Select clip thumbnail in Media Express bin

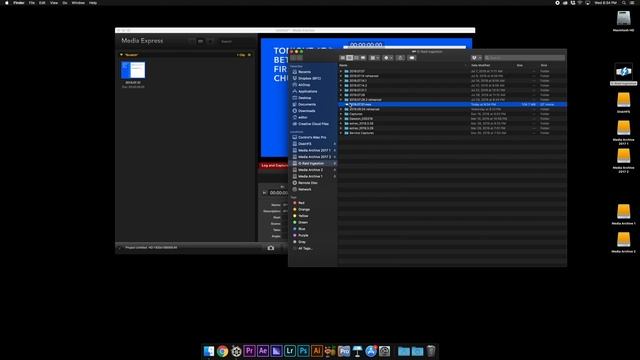[x=133, y=70]
